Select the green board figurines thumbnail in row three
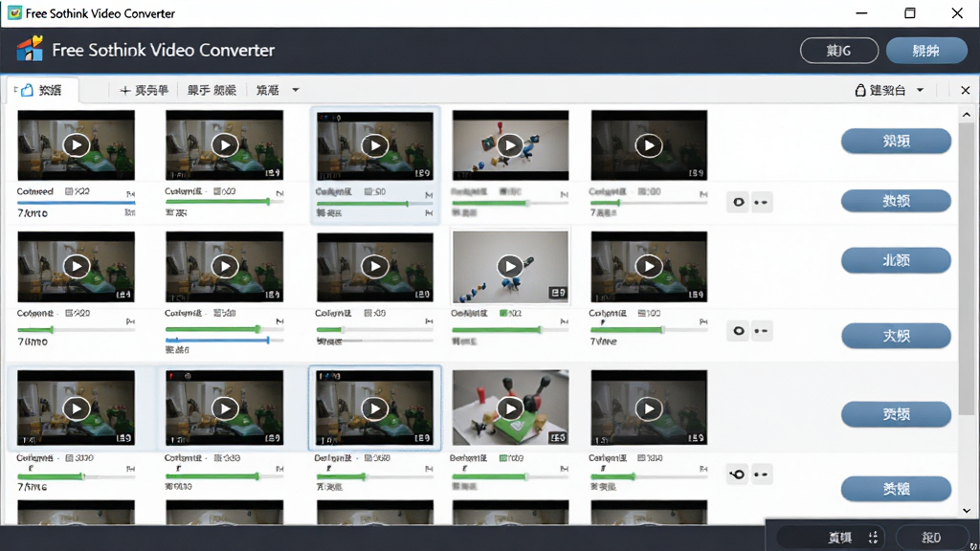The width and height of the screenshot is (980, 551). [511, 408]
